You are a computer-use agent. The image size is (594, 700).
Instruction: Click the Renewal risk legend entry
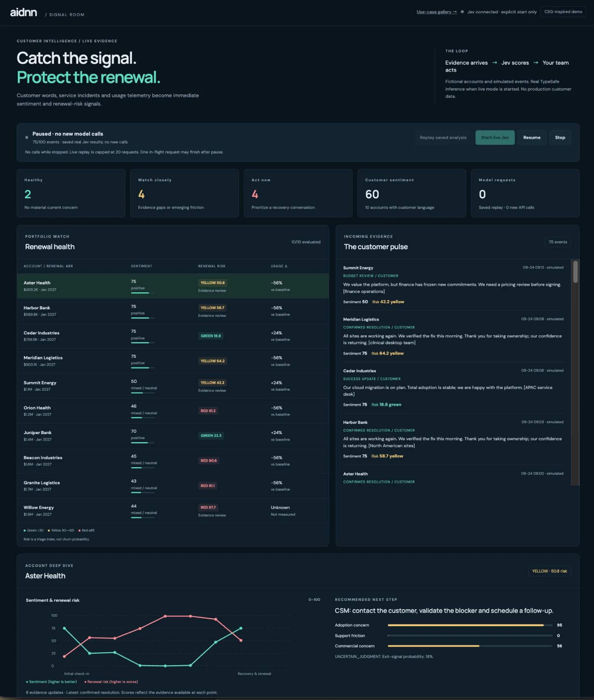111,682
